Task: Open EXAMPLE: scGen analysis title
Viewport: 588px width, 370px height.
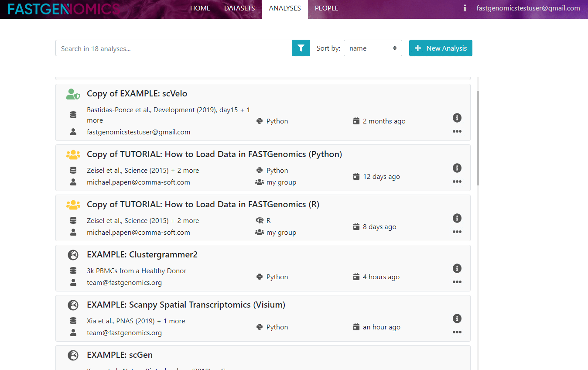Action: point(120,355)
